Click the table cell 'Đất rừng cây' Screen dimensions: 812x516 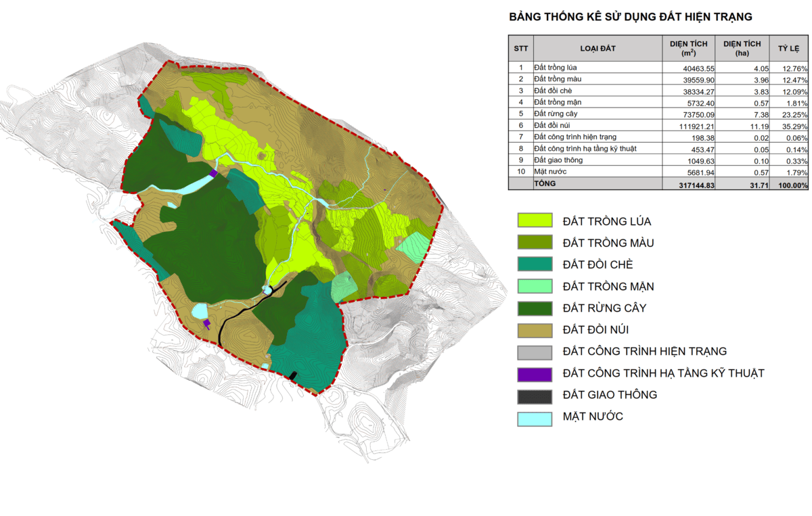(556, 114)
